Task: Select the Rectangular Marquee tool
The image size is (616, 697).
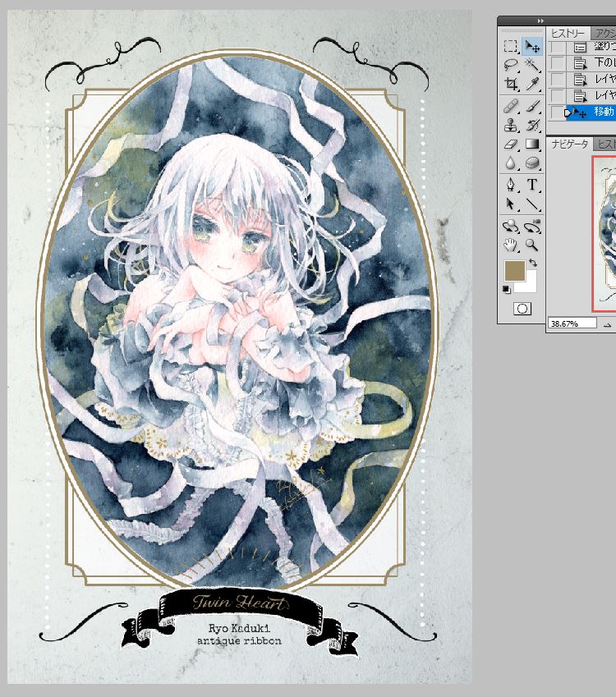Action: 511,46
